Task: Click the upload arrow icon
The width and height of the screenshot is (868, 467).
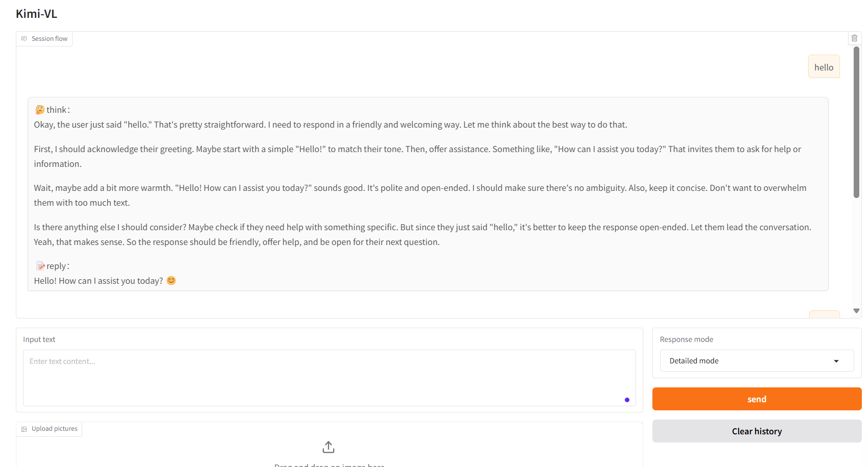Action: pos(329,447)
